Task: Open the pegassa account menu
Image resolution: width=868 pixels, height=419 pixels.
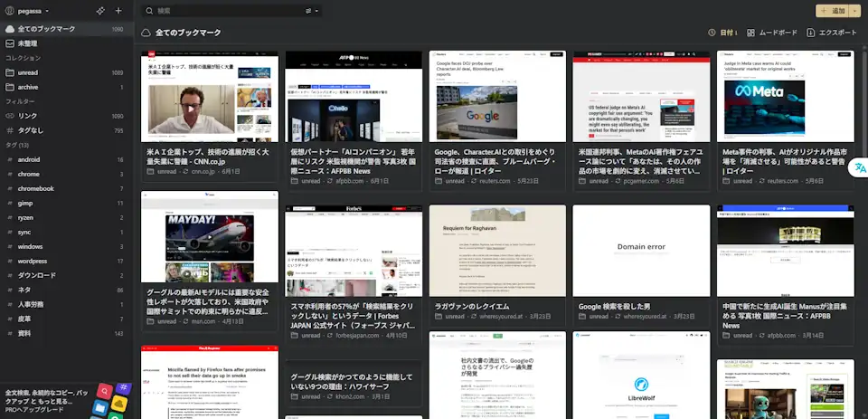Action: (x=28, y=11)
